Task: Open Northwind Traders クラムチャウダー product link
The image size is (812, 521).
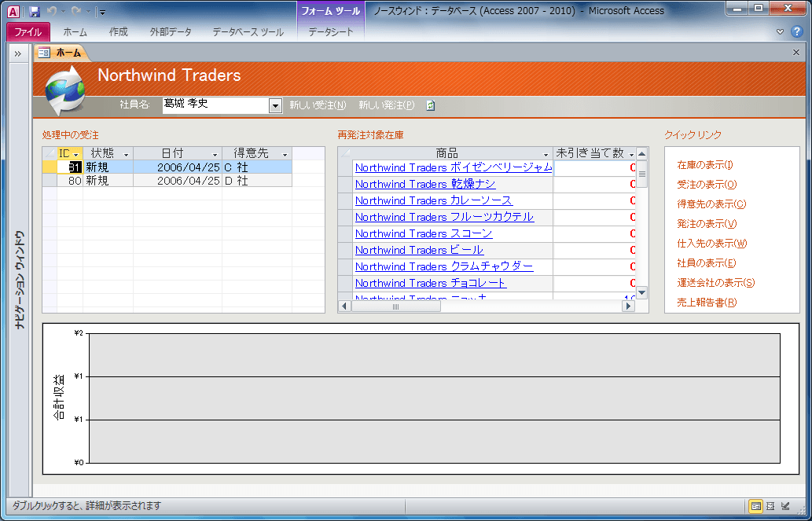Action: click(444, 266)
